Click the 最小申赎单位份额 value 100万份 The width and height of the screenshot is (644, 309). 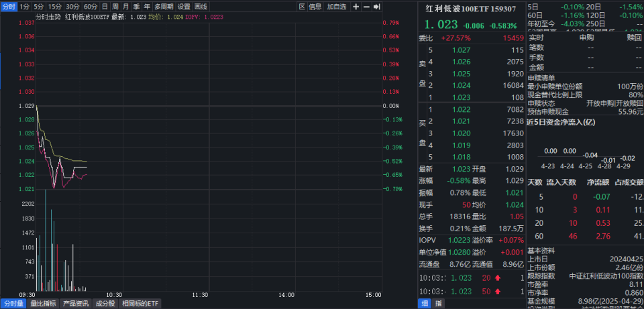pos(630,86)
